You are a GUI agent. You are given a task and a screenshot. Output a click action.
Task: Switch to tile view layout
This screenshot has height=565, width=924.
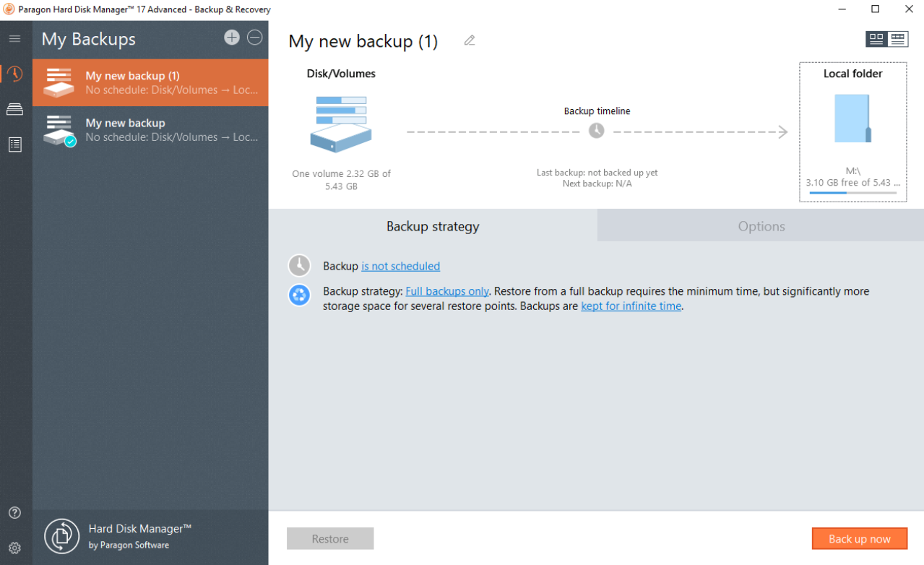[x=876, y=38]
